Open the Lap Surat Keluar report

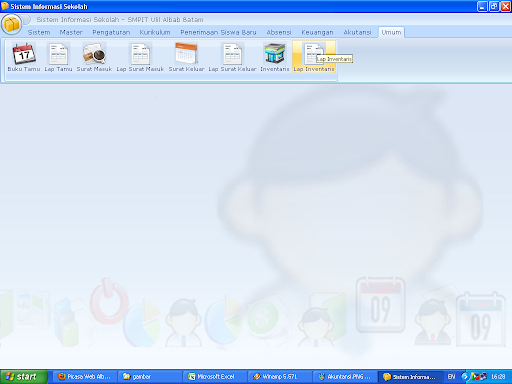click(232, 57)
